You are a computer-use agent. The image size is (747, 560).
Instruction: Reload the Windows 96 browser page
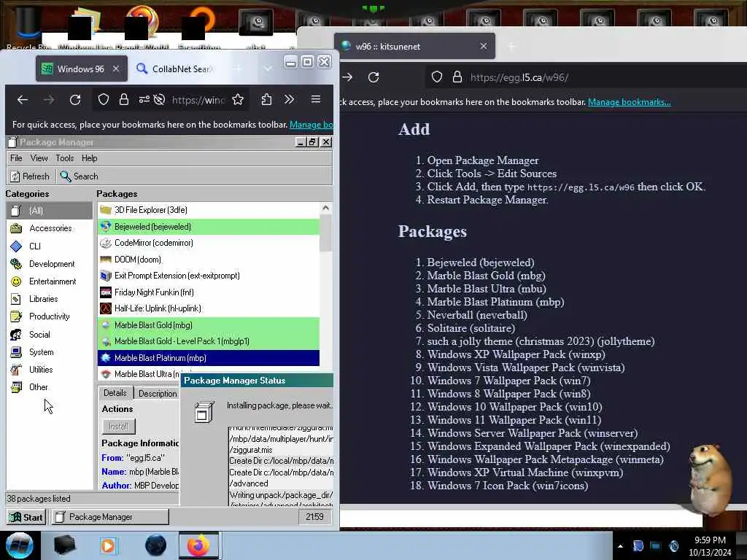pos(75,99)
